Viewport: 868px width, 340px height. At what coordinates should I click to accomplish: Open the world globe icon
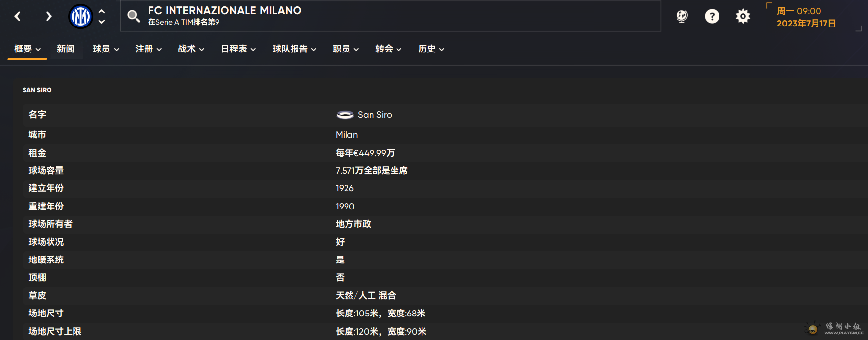(682, 16)
